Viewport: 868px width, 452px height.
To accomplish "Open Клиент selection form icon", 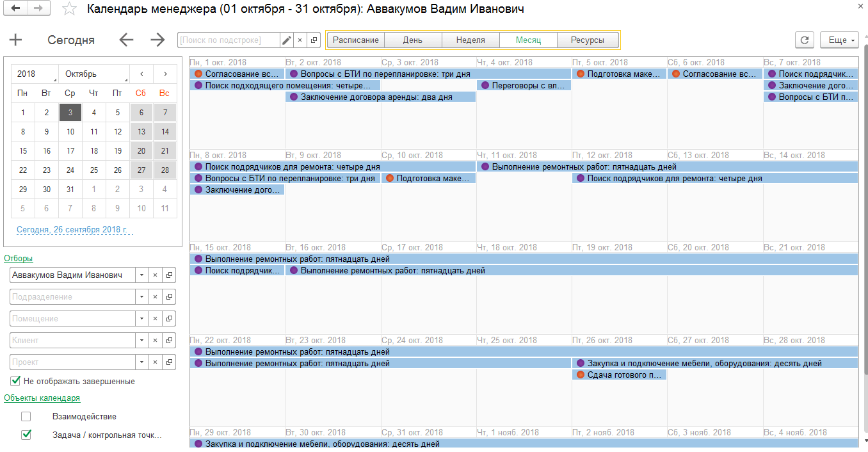I will pos(169,340).
